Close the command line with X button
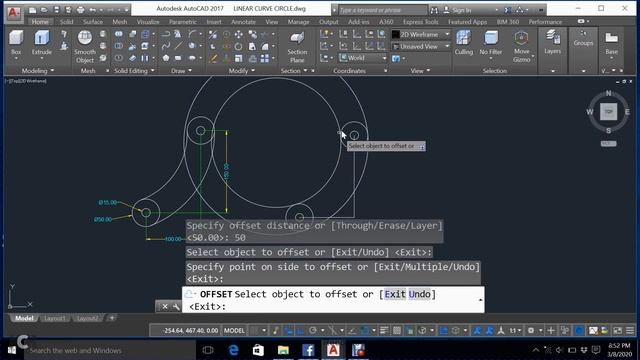The height and width of the screenshot is (360, 640). coord(164,307)
